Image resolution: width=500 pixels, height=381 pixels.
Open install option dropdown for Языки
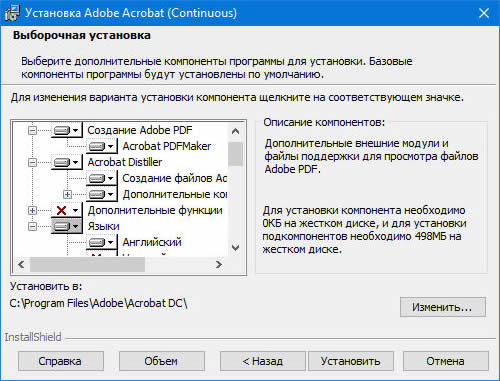click(67, 226)
